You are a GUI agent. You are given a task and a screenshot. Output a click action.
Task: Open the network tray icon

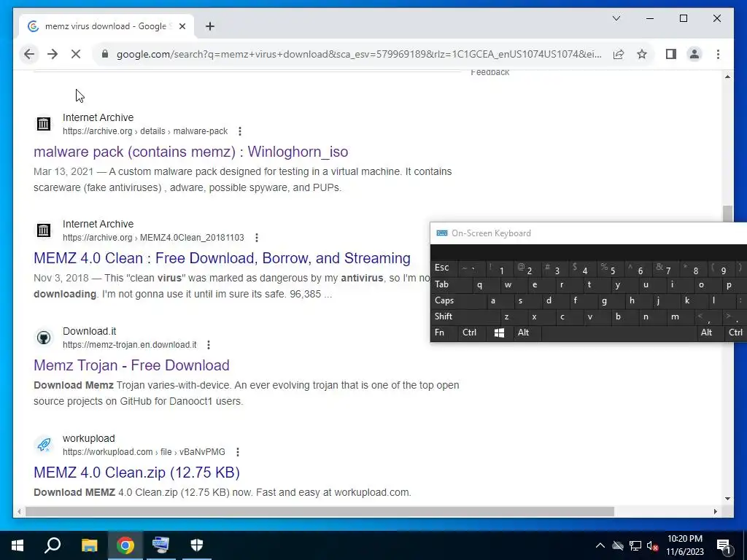click(x=635, y=545)
